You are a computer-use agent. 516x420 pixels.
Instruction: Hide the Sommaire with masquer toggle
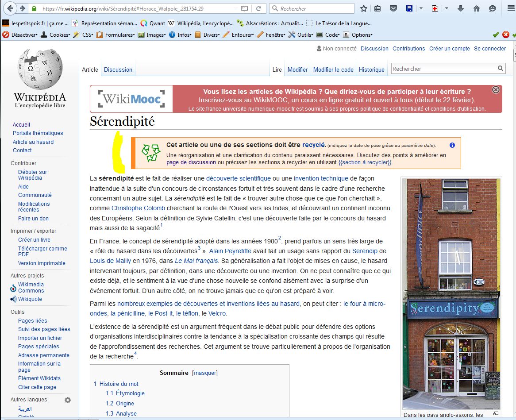[x=205, y=373]
